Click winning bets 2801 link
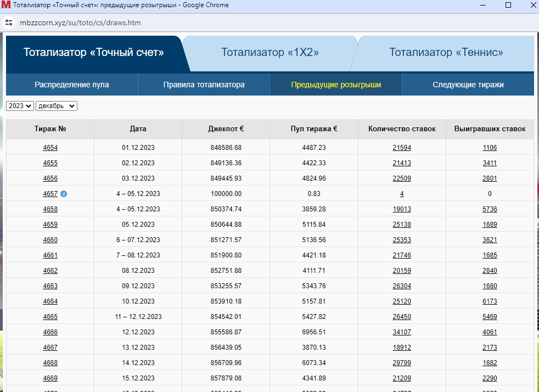This screenshot has height=392, width=539. 490,178
